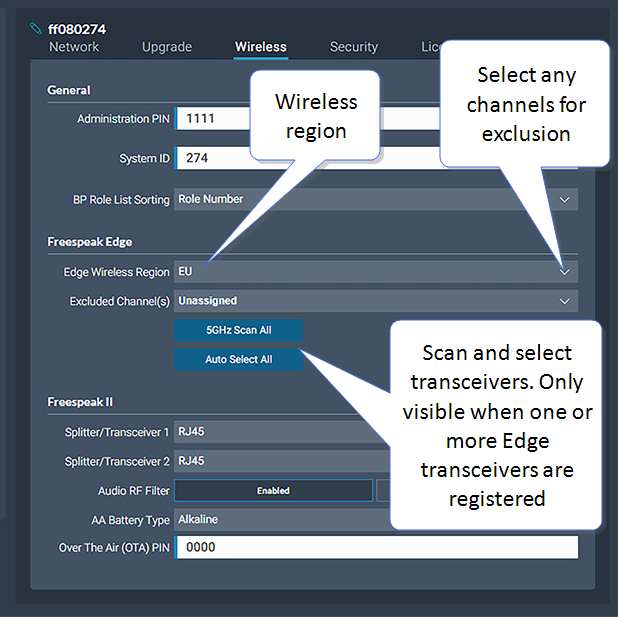Click the Auto Select All button

click(x=238, y=359)
